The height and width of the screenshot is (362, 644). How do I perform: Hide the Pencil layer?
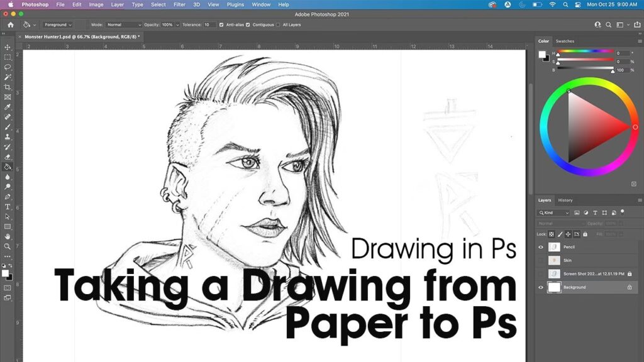(x=540, y=247)
